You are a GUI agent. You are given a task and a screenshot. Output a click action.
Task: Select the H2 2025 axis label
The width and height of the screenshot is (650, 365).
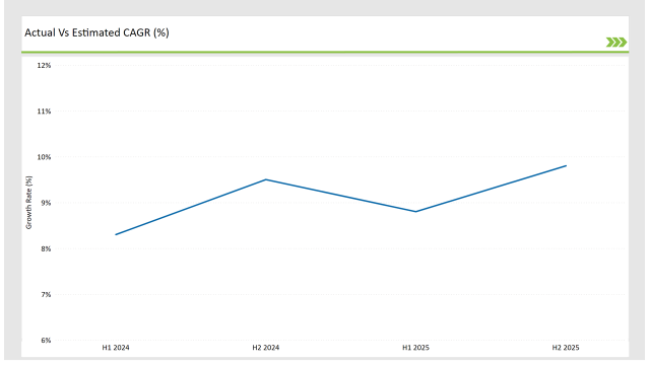tap(565, 348)
